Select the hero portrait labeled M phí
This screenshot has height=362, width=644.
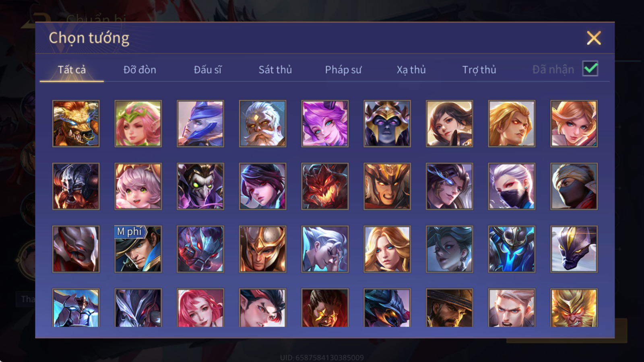(138, 249)
